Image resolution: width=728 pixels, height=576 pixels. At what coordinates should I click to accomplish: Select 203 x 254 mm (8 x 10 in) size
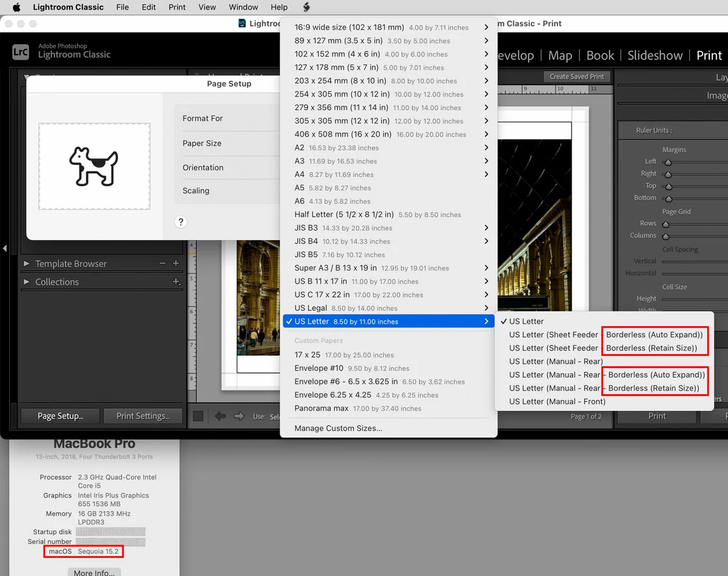tap(388, 81)
